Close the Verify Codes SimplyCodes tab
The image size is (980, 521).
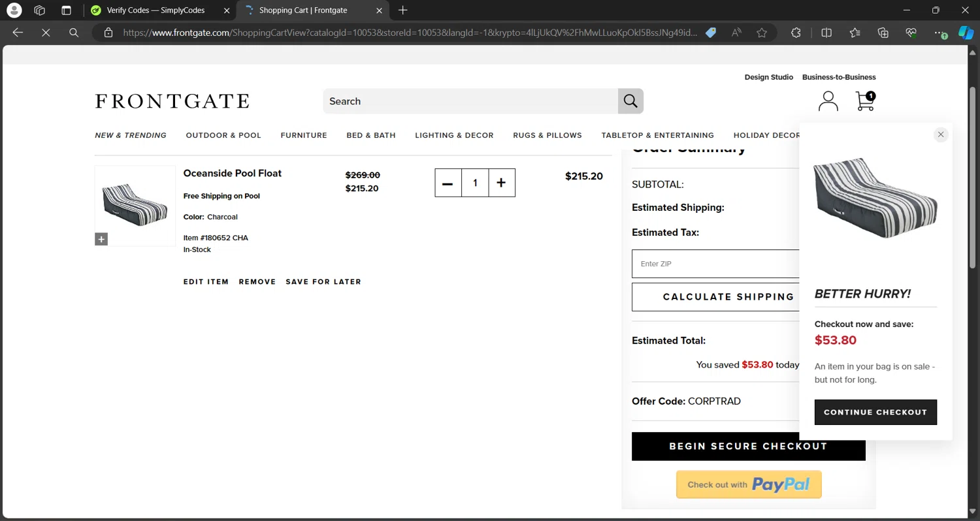pyautogui.click(x=227, y=10)
